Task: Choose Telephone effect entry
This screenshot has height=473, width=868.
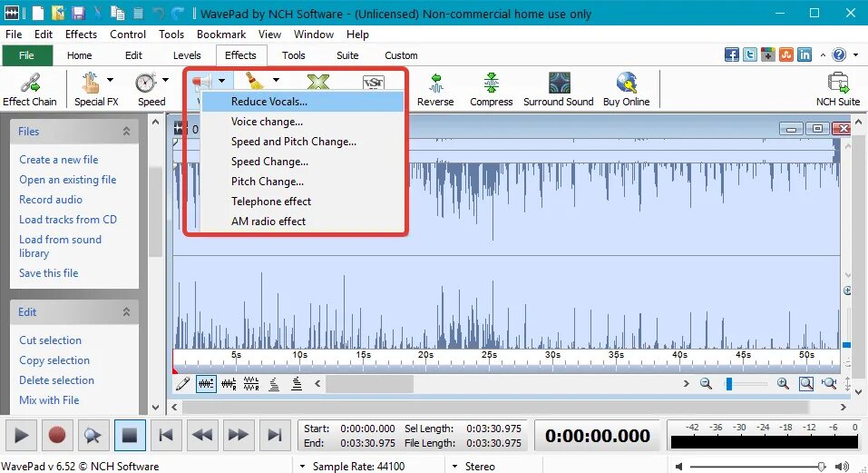Action: point(303,201)
